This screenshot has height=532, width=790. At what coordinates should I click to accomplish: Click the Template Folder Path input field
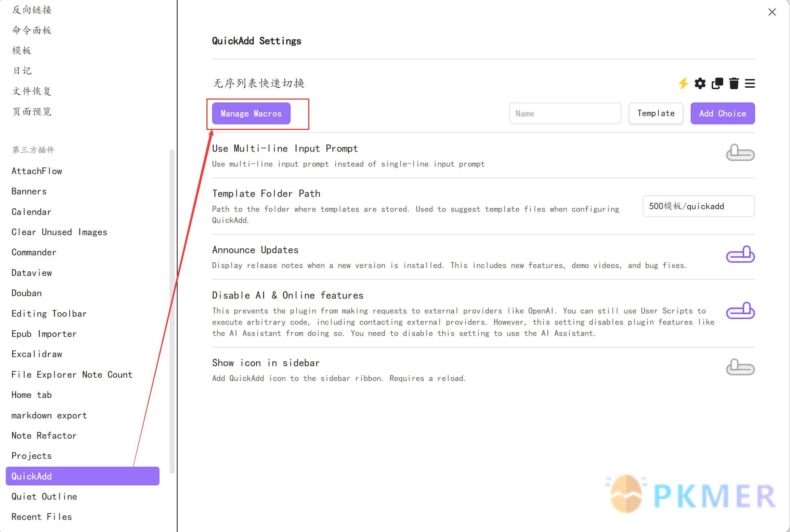click(x=699, y=206)
